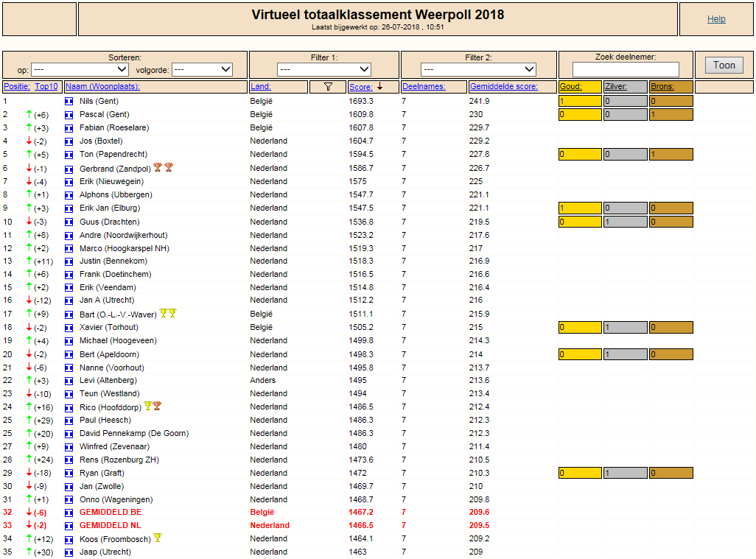756x559 pixels.
Task: Sort by Gemiddelde score column
Action: (504, 86)
